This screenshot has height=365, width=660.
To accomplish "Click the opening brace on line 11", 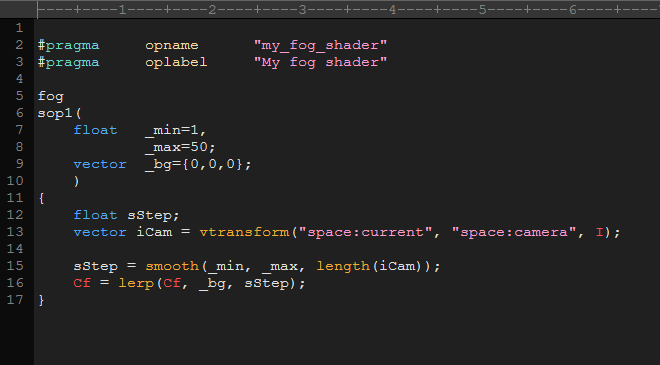I will click(x=41, y=198).
